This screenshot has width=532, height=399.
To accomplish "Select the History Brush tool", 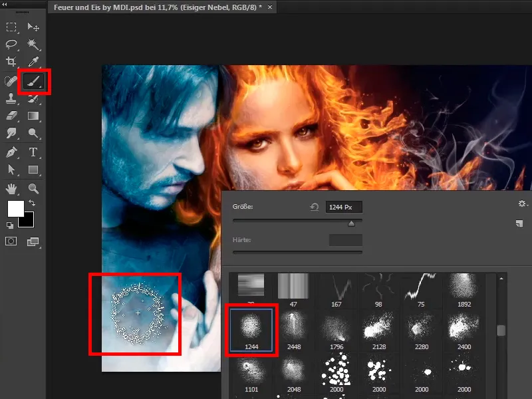I will pyautogui.click(x=33, y=99).
